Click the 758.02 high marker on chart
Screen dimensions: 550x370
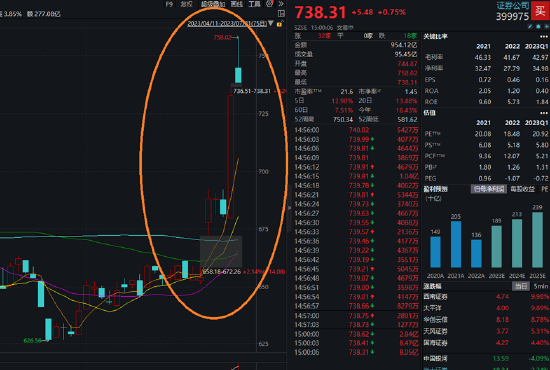(x=222, y=37)
